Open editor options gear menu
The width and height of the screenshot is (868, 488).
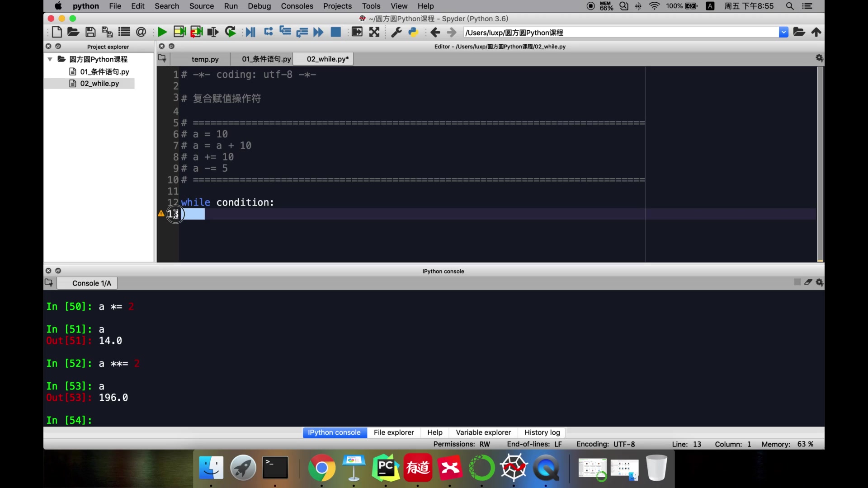[x=819, y=58]
